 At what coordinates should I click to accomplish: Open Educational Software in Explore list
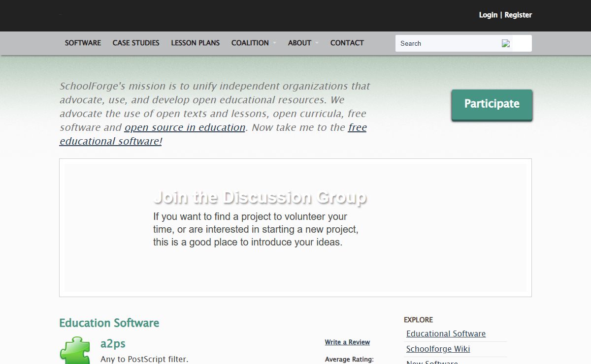[x=446, y=334]
